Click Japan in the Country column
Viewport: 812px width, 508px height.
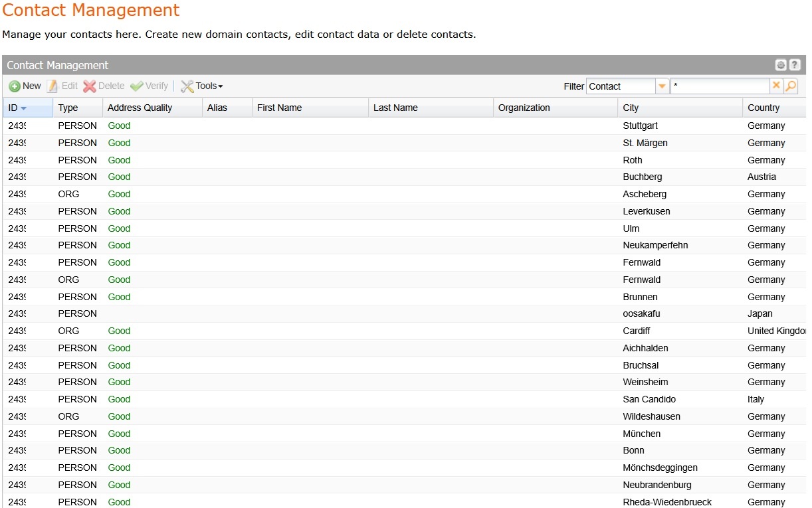[x=760, y=313]
